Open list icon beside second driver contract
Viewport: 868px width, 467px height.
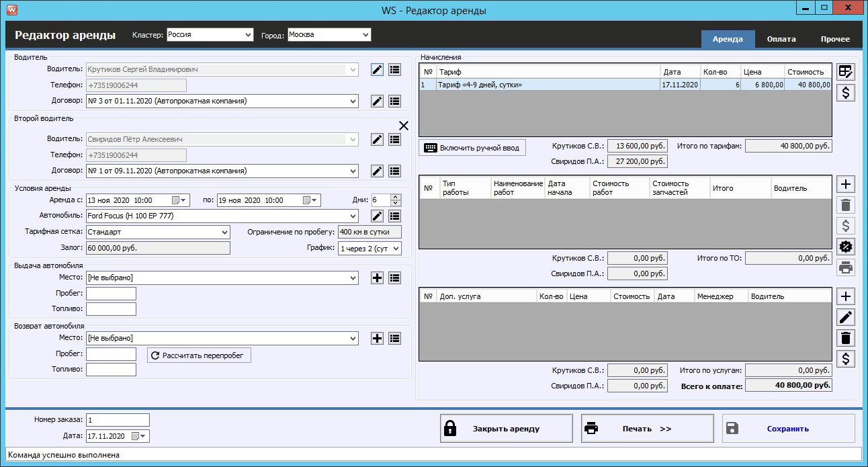tap(395, 171)
